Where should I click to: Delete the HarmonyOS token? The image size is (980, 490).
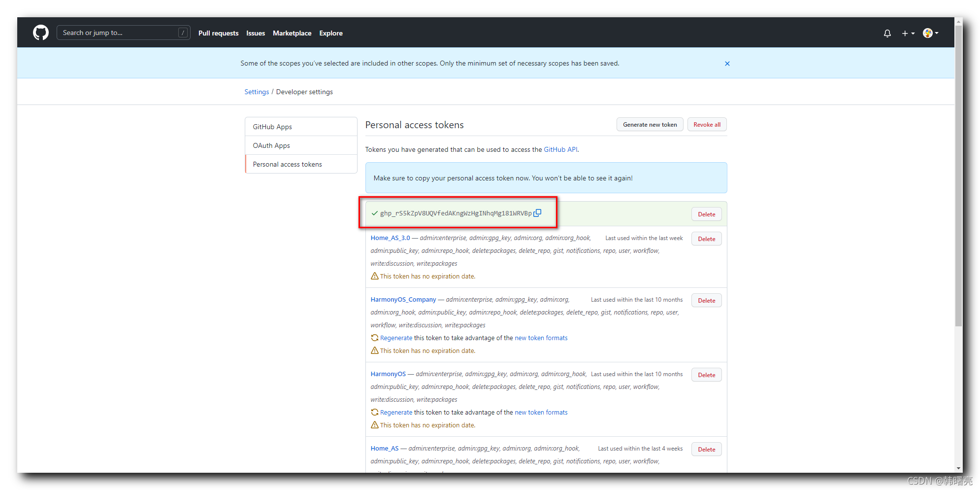(706, 375)
